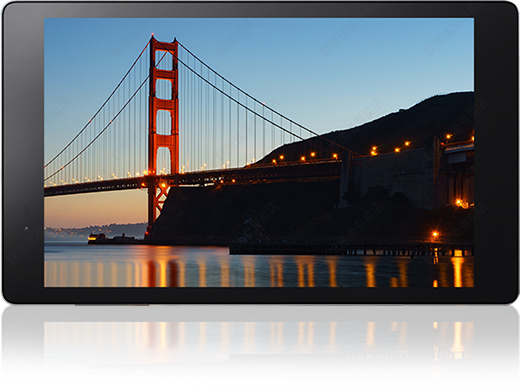Click the bridge roadway deck with lights
Image resolution: width=520 pixels, height=388 pixels.
(x=192, y=180)
